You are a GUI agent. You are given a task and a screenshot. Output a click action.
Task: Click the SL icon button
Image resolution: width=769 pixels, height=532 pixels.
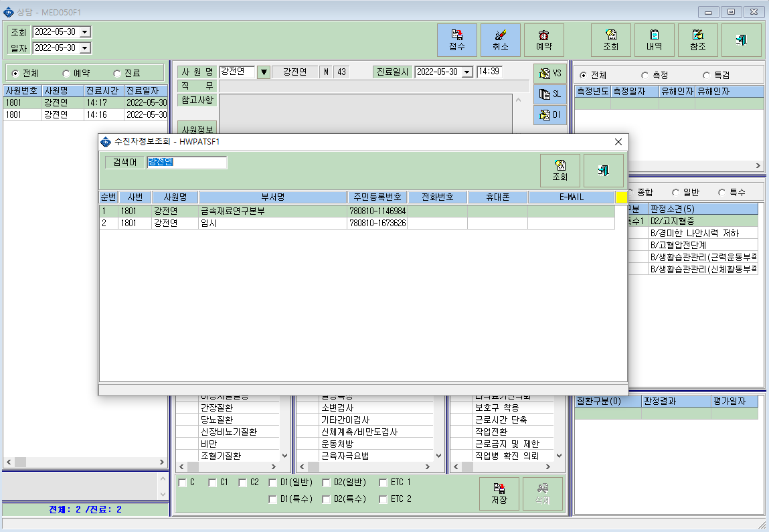point(549,94)
